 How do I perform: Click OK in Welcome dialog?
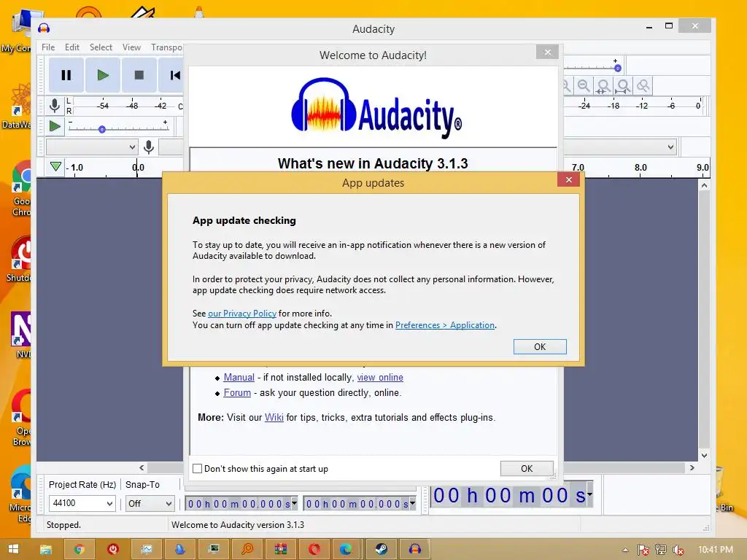tap(527, 469)
